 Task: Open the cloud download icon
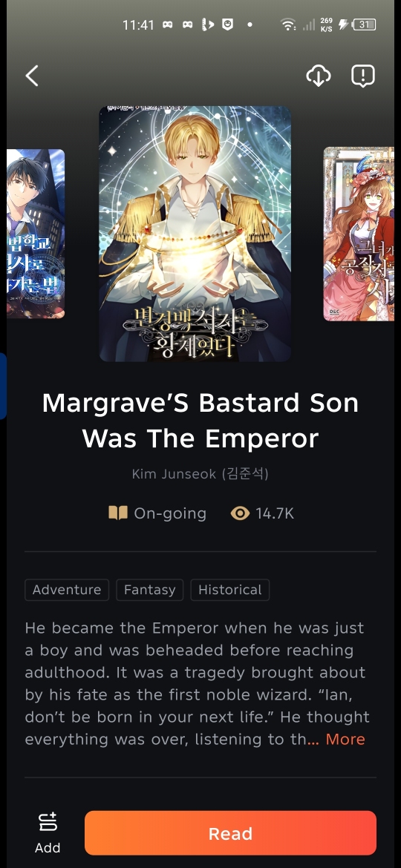319,76
